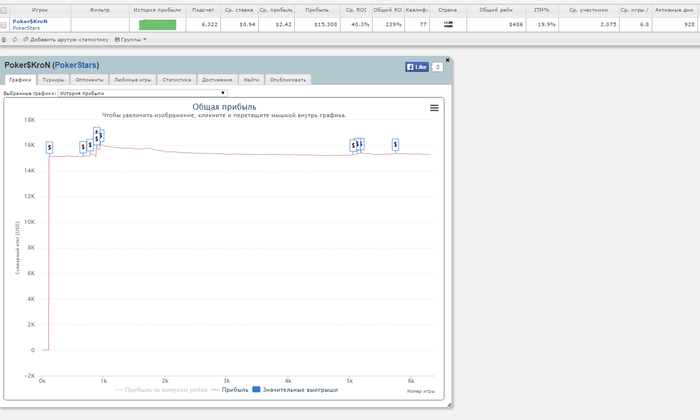
Task: Sort by the 'Общий рейк' column header
Action: 496,10
